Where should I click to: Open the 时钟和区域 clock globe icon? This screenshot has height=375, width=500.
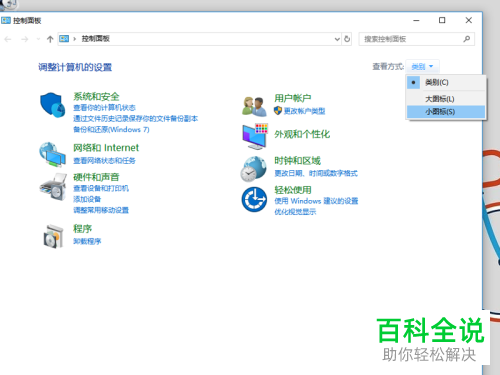click(x=254, y=169)
